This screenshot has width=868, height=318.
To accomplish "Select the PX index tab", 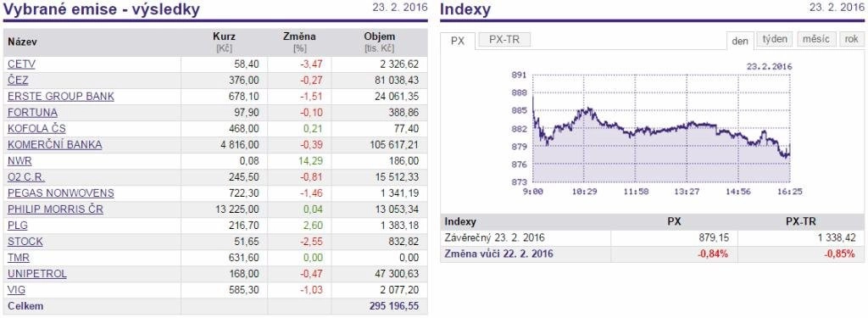I will tap(458, 41).
